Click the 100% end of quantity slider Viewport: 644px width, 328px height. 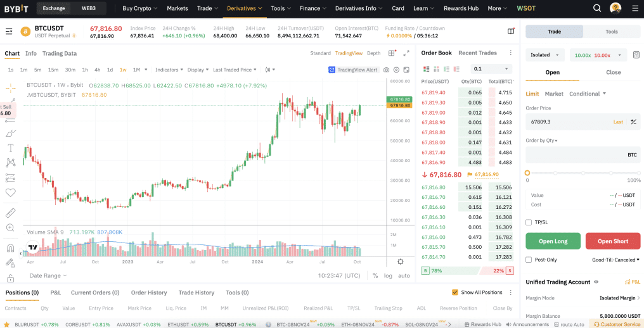point(639,173)
